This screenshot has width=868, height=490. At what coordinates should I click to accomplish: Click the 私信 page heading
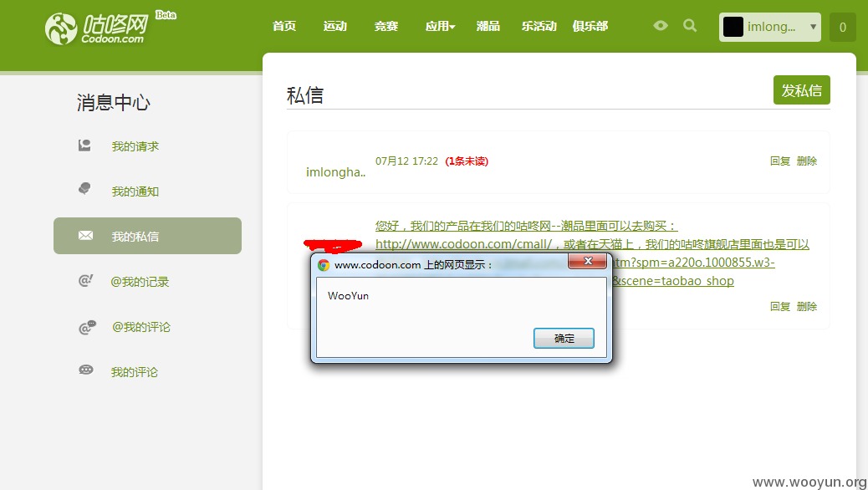tap(305, 95)
